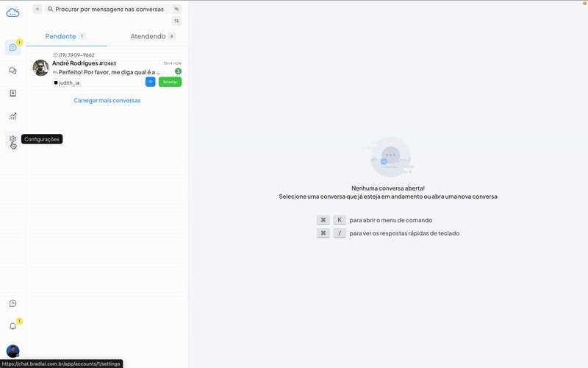
Task: Click Carregar mais conversas link
Action: [107, 100]
